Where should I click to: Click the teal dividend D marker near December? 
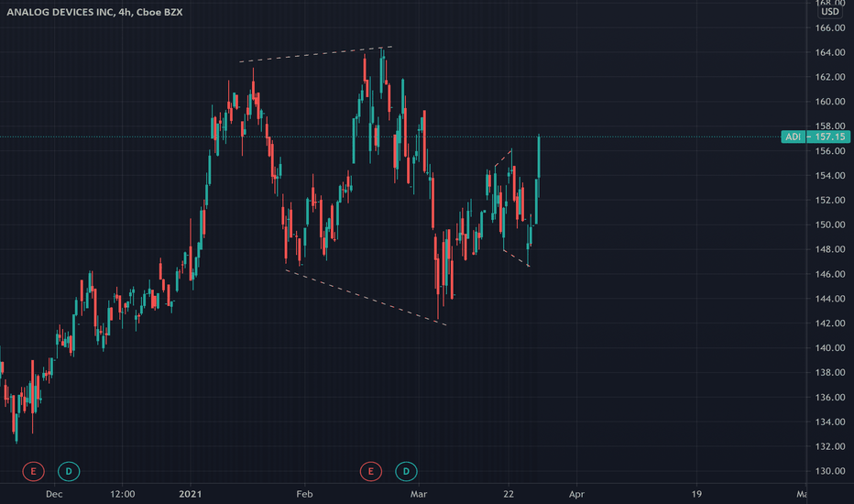point(69,471)
